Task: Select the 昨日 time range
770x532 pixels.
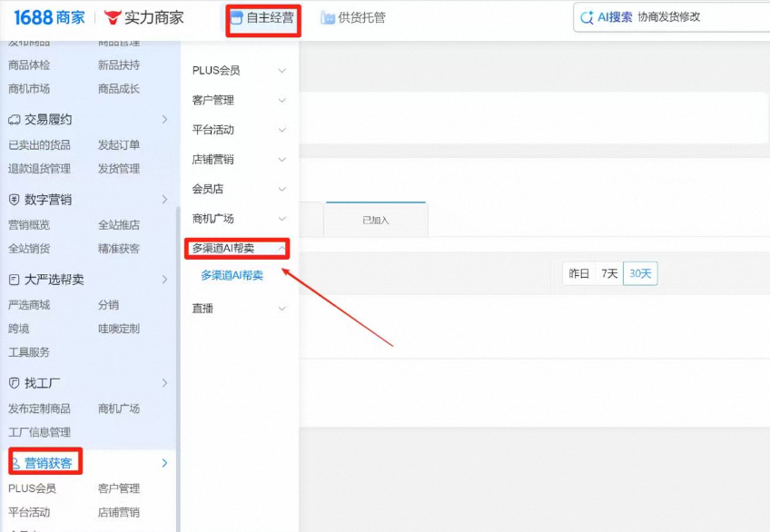Action: coord(578,273)
